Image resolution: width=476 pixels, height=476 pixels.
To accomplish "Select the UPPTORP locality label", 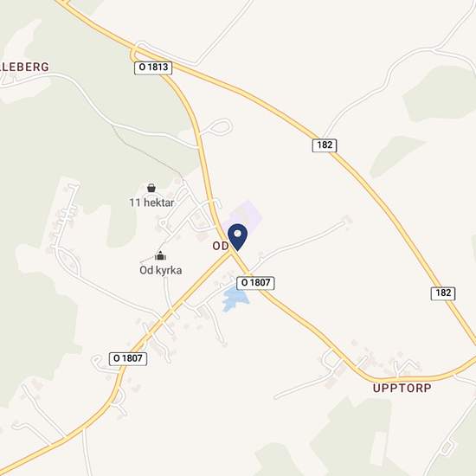I will (x=402, y=389).
